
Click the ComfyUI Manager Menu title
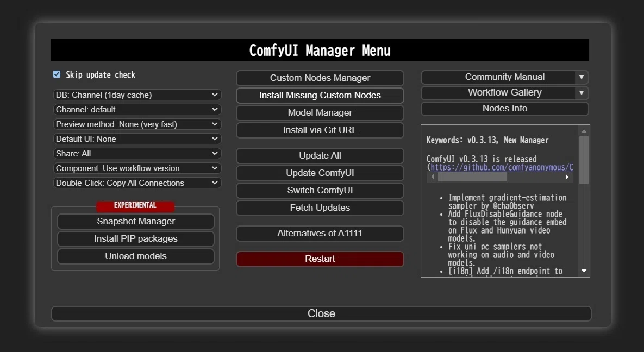click(x=320, y=51)
